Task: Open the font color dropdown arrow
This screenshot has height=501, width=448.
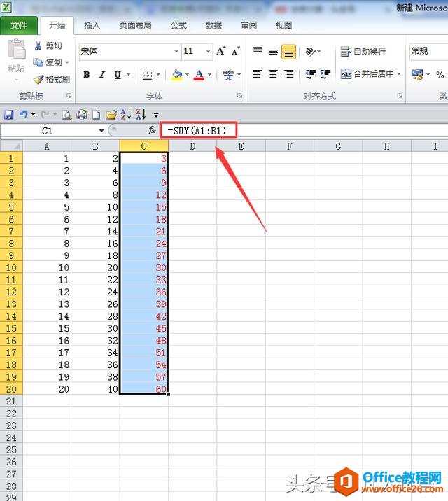Action: [209, 75]
